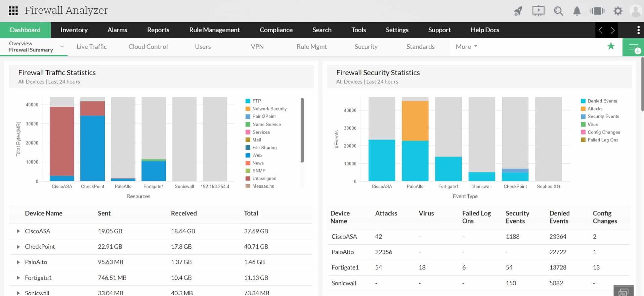
Task: Open the Support menu
Action: pyautogui.click(x=439, y=30)
